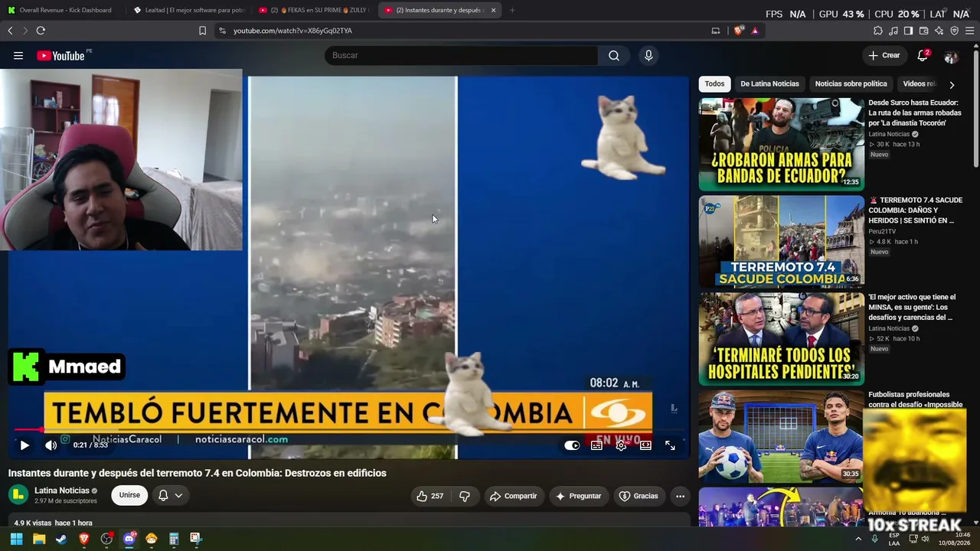Dislike the video
Screen dimensions: 980x551
(465, 496)
